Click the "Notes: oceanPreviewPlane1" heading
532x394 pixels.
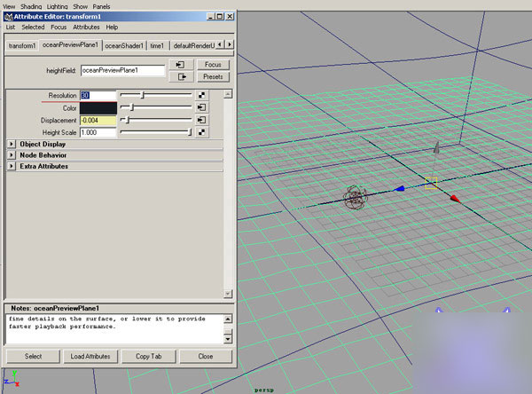[55, 309]
